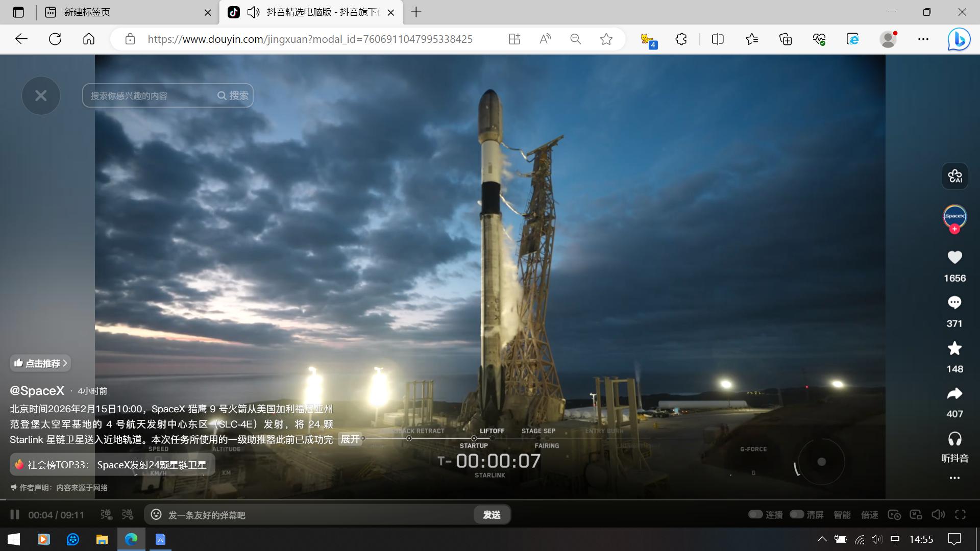This screenshot has height=551, width=980.
Task: Follow SpaceX via avatar plus badge
Action: (954, 229)
